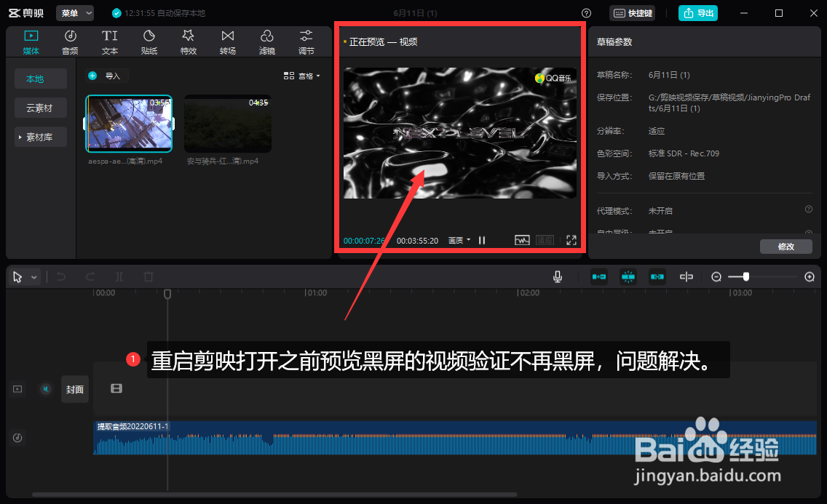
Task: Open the 文本 text tab
Action: [x=110, y=42]
